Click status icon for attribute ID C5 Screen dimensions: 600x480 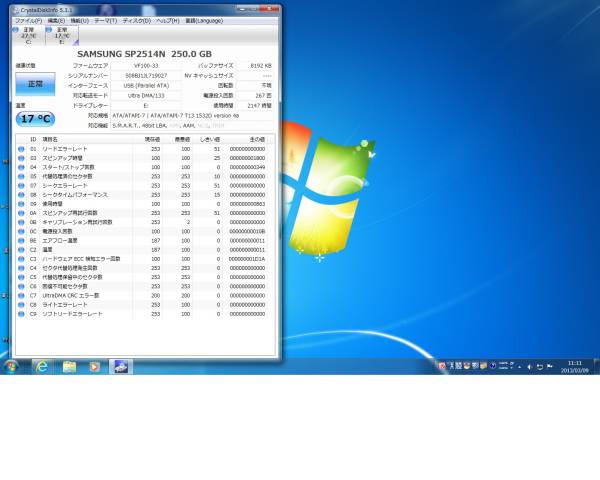click(21, 278)
